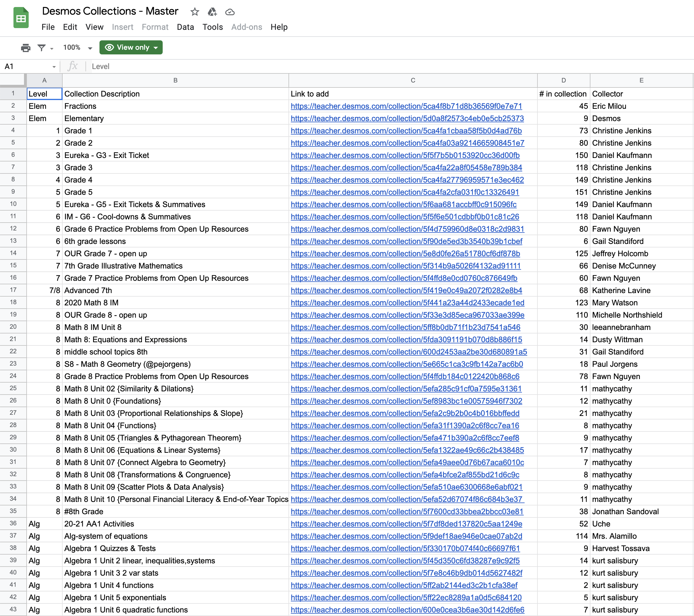Select row 36 header

13,524
